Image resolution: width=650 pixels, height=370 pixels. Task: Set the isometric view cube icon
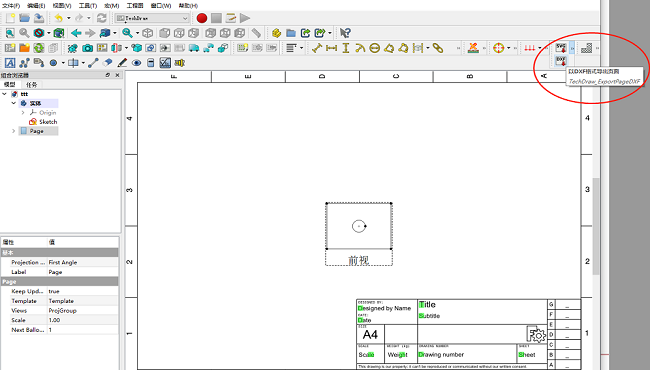click(148, 33)
